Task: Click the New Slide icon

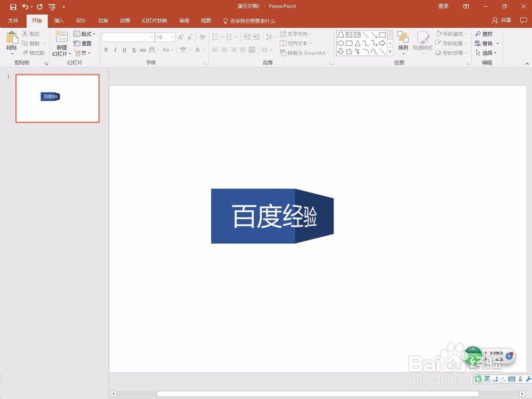Action: click(x=61, y=37)
